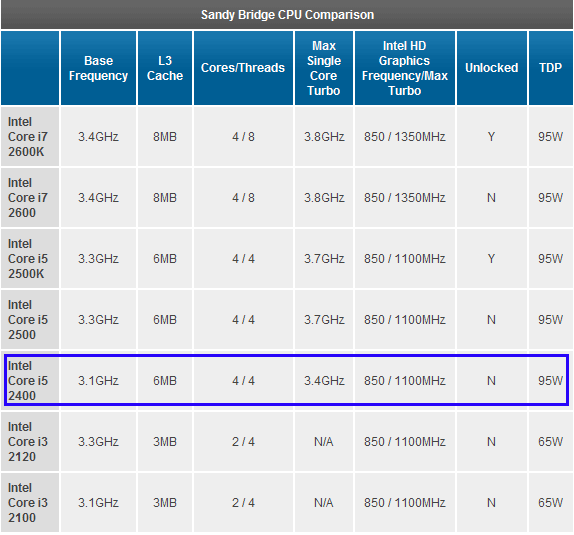Select the L3 Cache column header
The width and height of the screenshot is (574, 535).
[165, 68]
